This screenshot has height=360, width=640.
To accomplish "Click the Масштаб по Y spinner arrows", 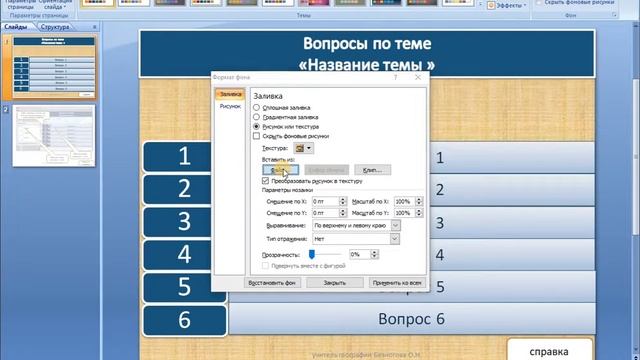I will (419, 213).
